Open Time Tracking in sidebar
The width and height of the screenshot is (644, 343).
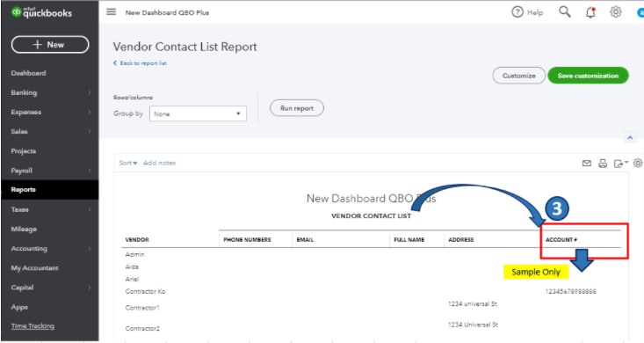click(x=33, y=326)
